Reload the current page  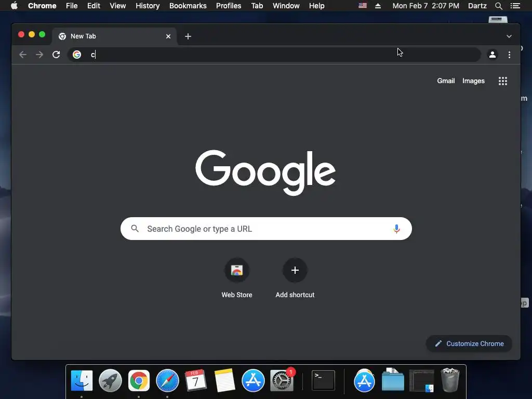pos(56,55)
